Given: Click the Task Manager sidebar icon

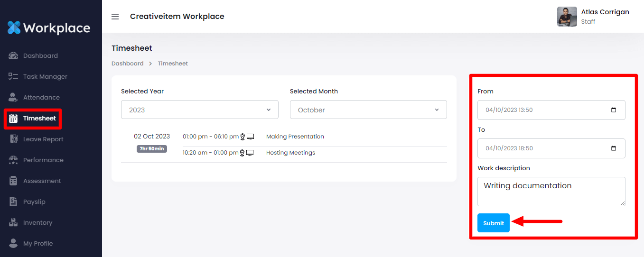Looking at the screenshot, I should pos(13,77).
